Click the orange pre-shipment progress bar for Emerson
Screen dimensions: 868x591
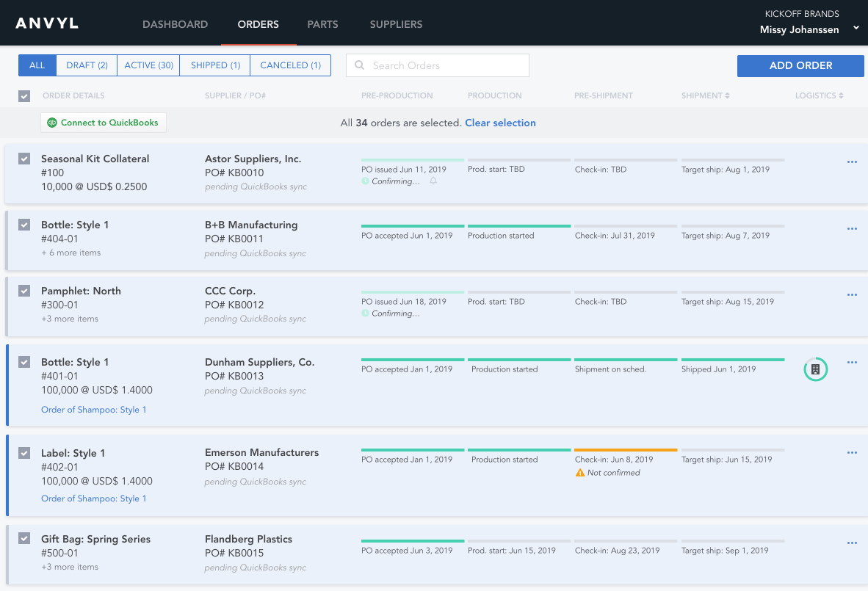(x=625, y=449)
